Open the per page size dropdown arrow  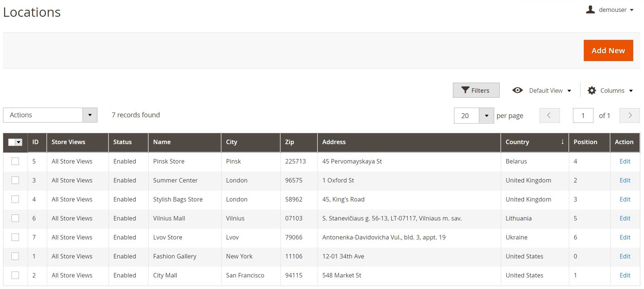(x=486, y=115)
